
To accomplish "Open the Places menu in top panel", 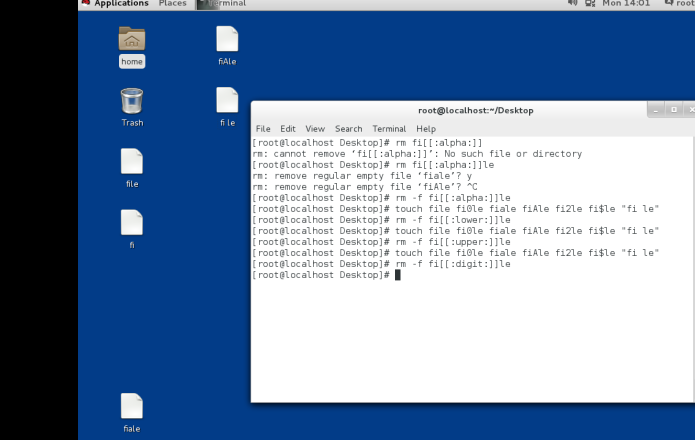I will click(x=172, y=4).
